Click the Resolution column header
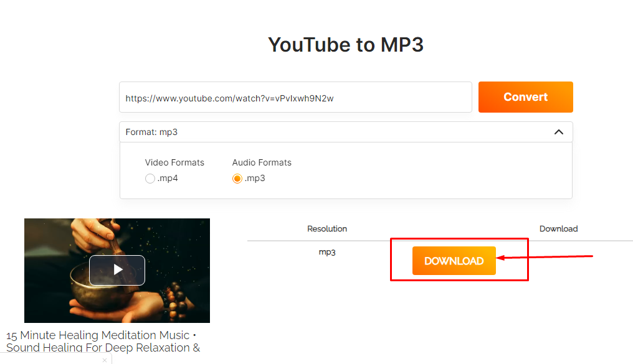The height and width of the screenshot is (364, 633). click(x=327, y=228)
